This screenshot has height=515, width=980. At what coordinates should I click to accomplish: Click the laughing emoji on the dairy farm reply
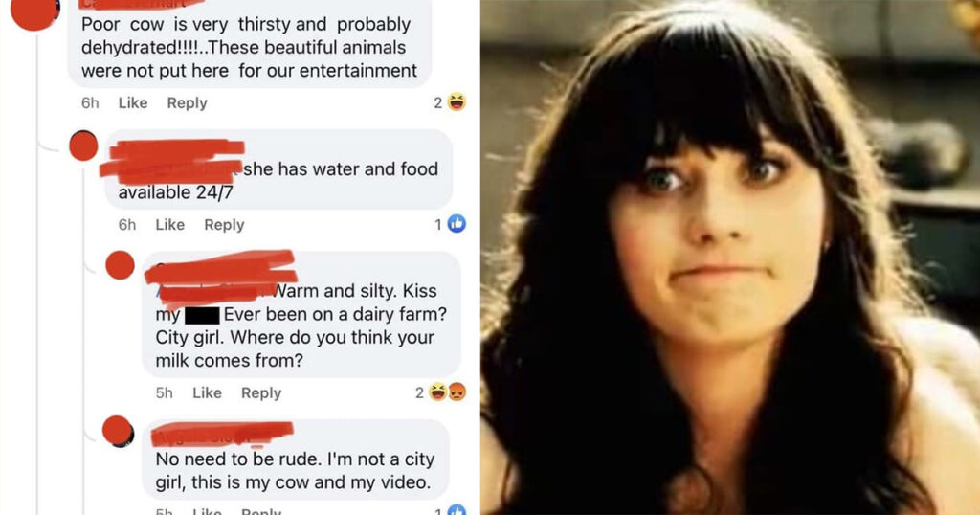pos(438,392)
